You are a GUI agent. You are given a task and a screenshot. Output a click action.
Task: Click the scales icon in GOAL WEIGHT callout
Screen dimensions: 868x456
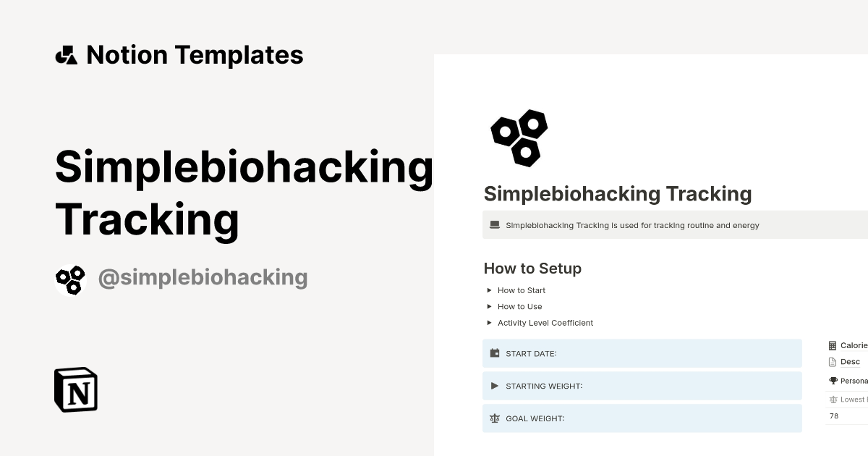(x=495, y=418)
